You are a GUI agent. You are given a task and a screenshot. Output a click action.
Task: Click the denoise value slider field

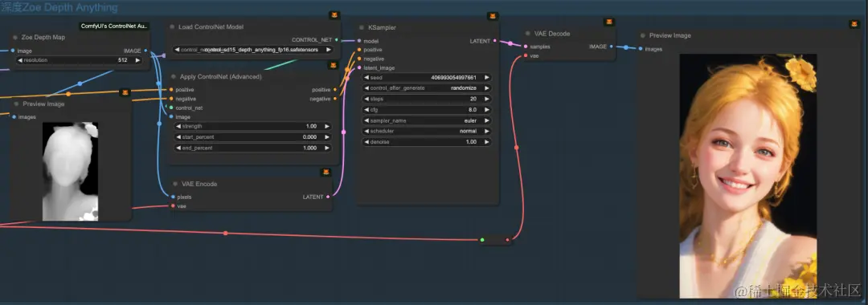tap(426, 142)
